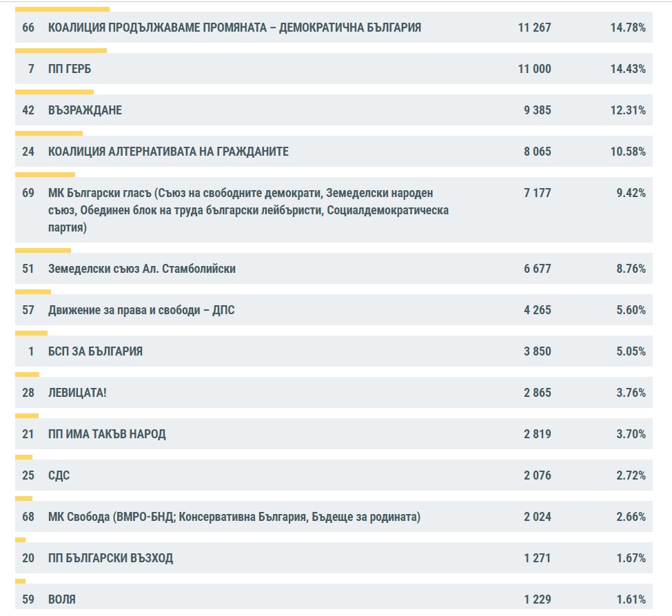Select ballot number 57
This screenshot has height=616, width=672.
(x=28, y=310)
